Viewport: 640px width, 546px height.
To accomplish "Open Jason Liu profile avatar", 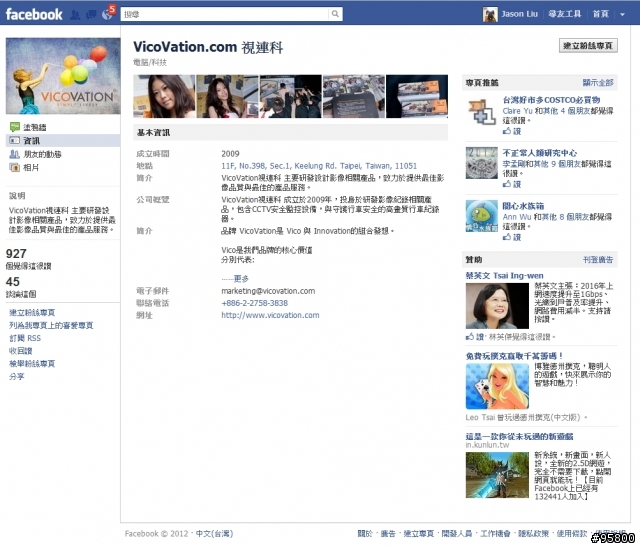I will [x=490, y=14].
